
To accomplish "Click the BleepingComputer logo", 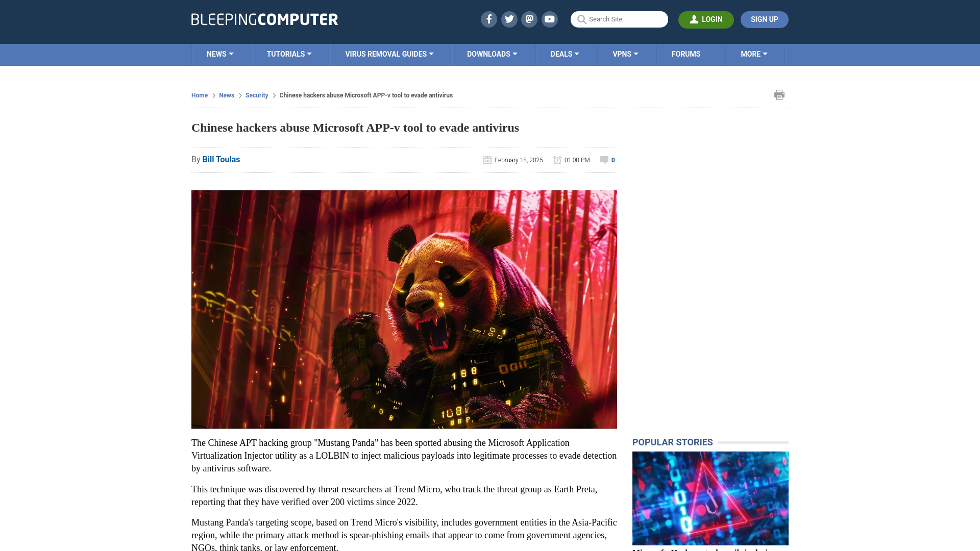I will pos(264,19).
